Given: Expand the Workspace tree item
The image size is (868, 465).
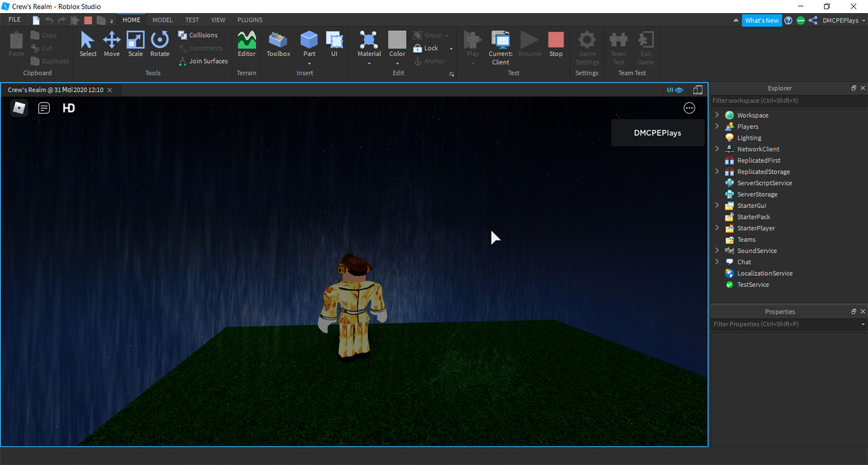Looking at the screenshot, I should (717, 115).
